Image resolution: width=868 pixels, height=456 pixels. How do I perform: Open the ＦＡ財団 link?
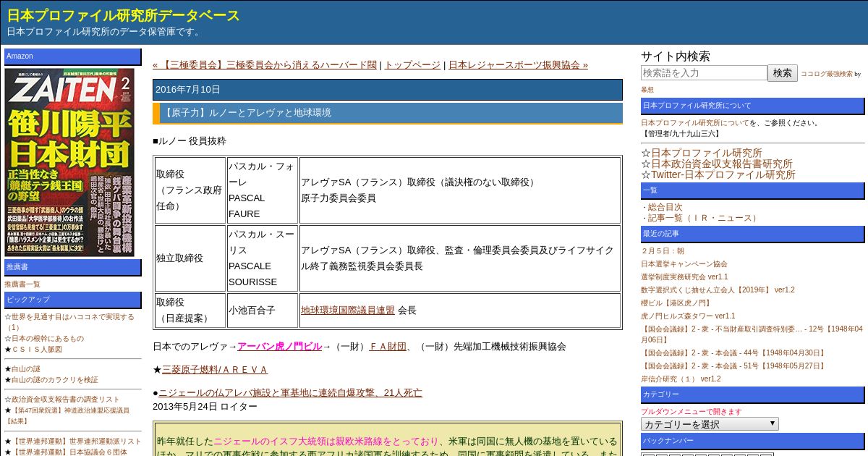[388, 346]
